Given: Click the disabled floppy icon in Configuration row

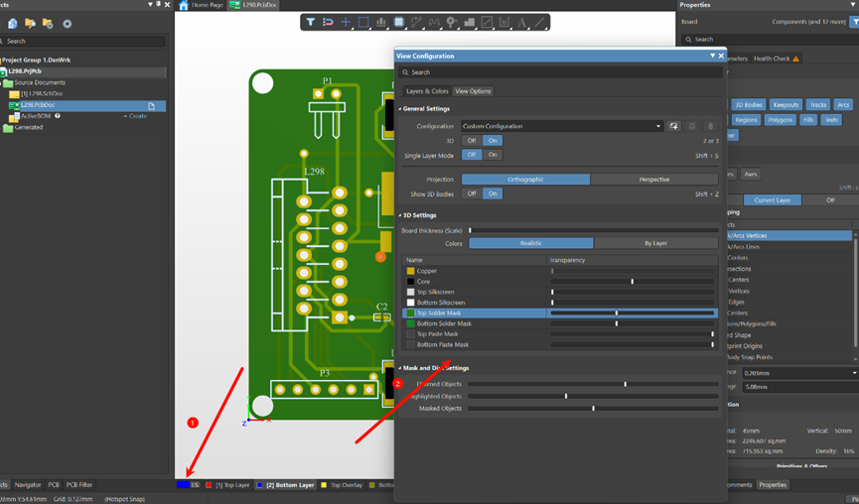Looking at the screenshot, I should point(692,126).
